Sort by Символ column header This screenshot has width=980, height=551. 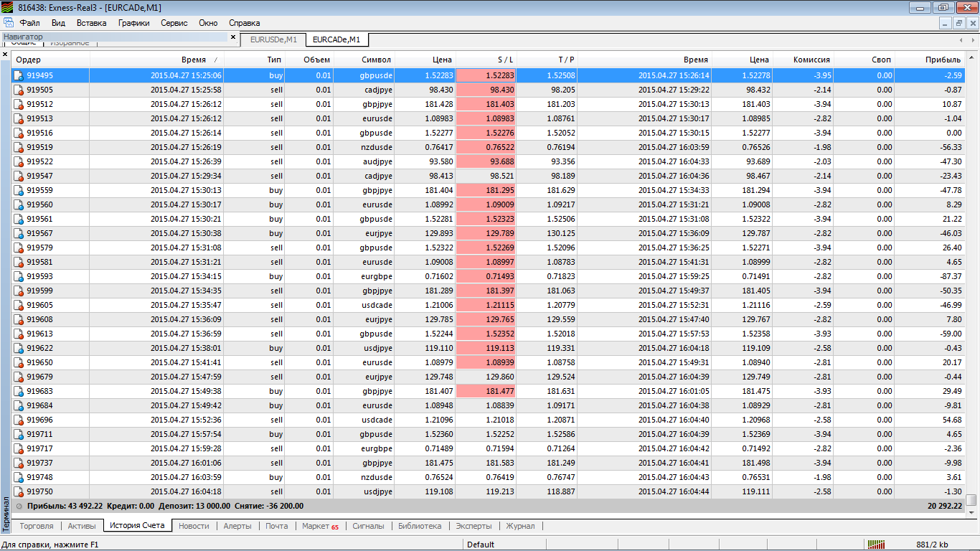coord(364,60)
